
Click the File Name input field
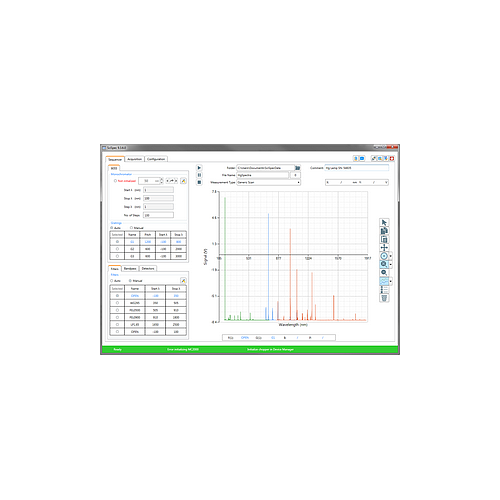click(263, 175)
